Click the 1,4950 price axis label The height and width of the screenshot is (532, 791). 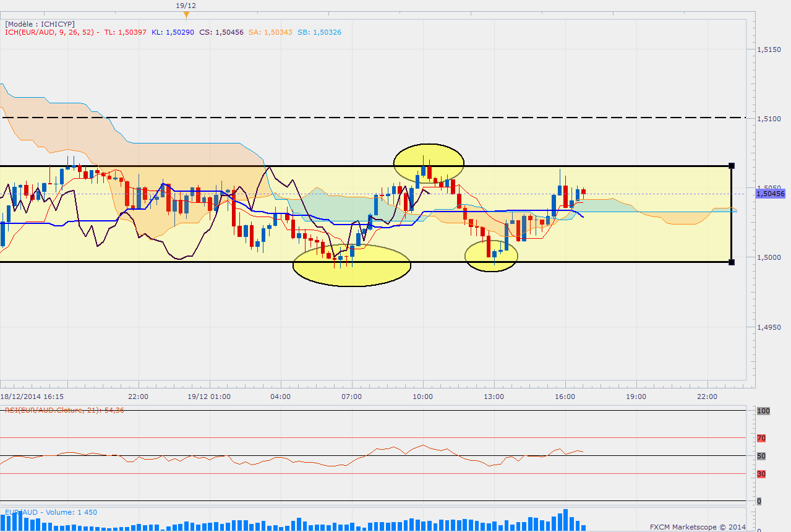click(x=768, y=327)
